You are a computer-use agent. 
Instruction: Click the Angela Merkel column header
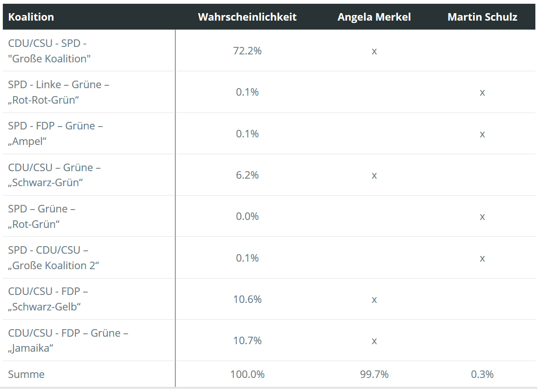tap(374, 17)
